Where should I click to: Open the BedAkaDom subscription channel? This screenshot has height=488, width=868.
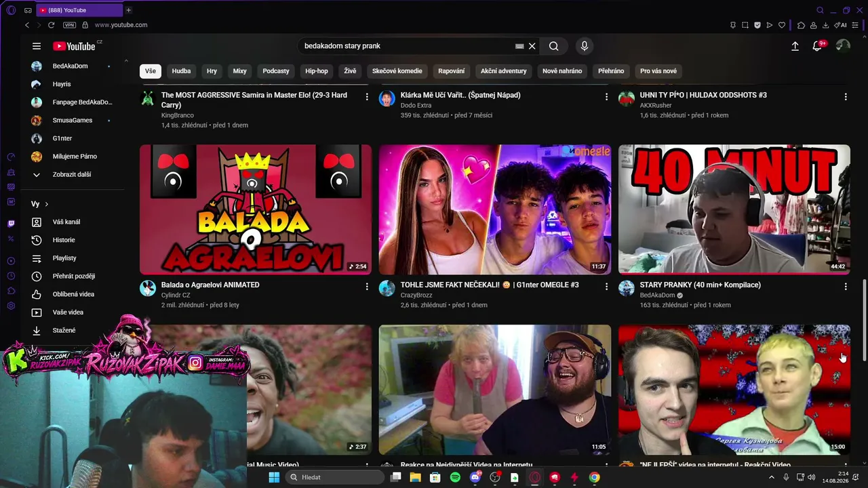point(72,66)
